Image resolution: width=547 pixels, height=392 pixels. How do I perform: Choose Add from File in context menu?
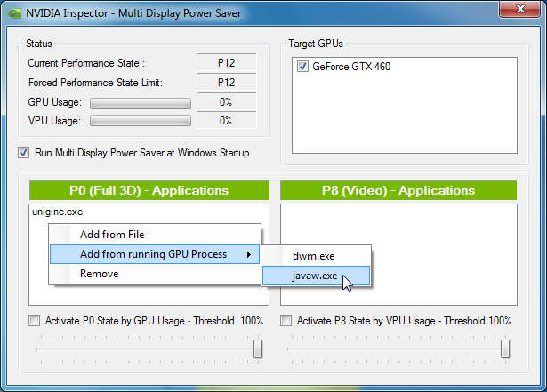point(112,235)
